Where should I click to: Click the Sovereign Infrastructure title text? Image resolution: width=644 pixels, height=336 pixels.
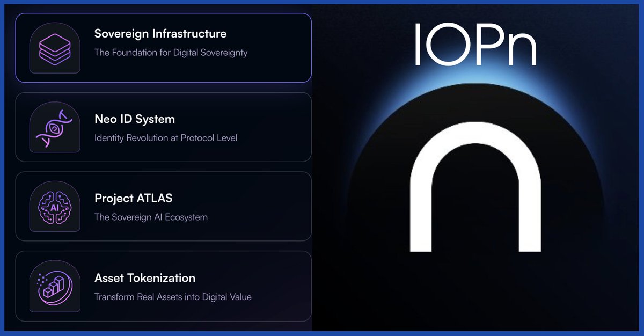pos(160,34)
